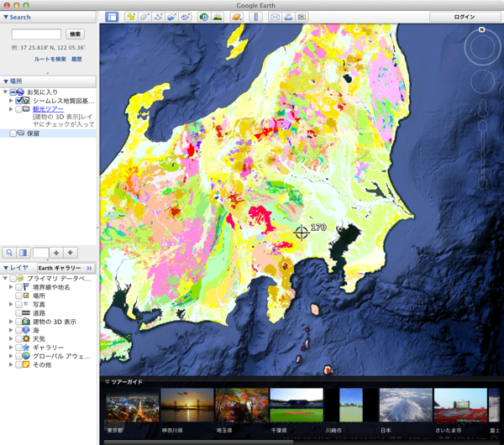The height and width of the screenshot is (445, 504).
Task: Expand the ギャラリー layer node
Action: tap(11, 348)
